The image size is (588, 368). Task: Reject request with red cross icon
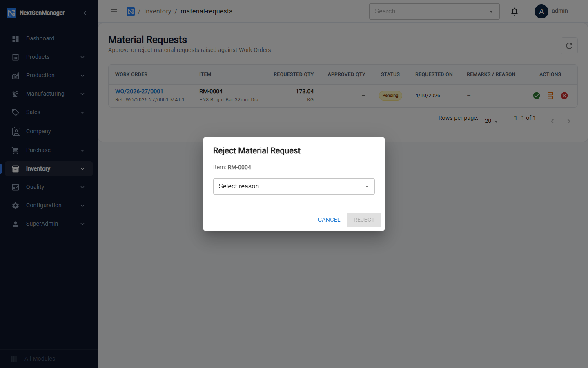[564, 96]
